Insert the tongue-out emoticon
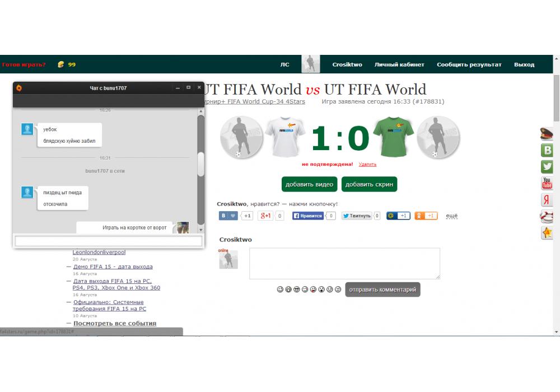This screenshot has height=392, width=560. (x=313, y=289)
